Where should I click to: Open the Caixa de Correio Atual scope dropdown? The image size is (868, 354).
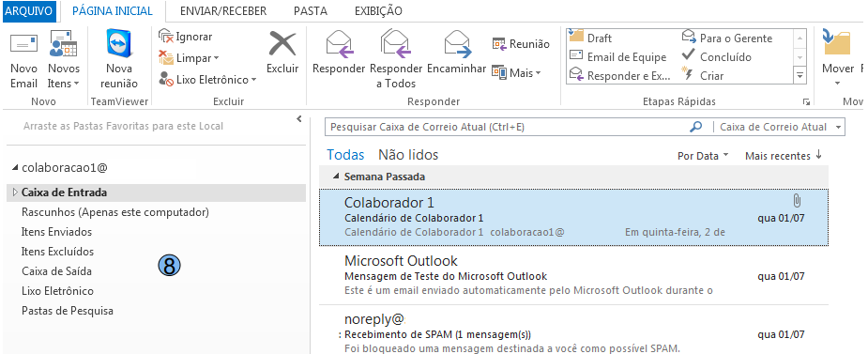click(779, 127)
